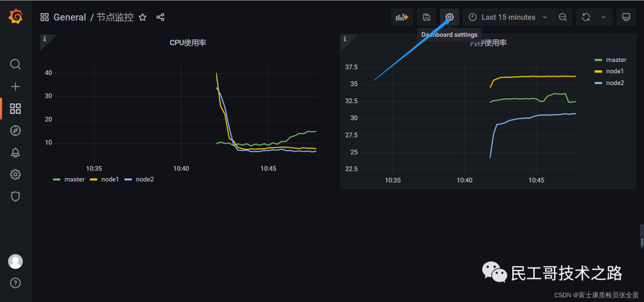Toggle master series in memory legend
The width and height of the screenshot is (644, 302).
[x=616, y=60]
